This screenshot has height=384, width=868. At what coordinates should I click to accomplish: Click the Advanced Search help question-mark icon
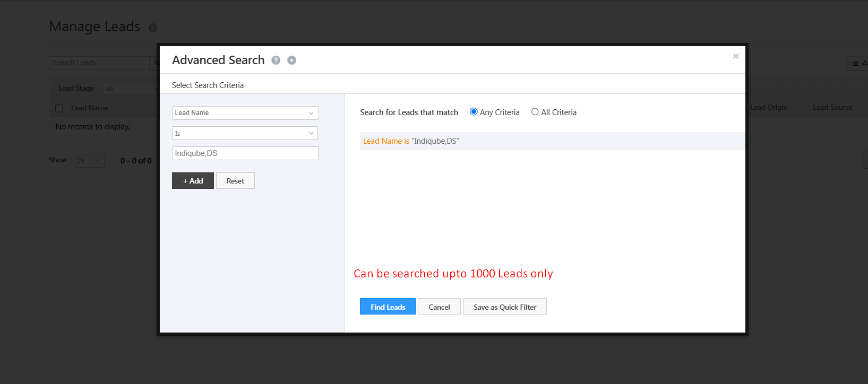point(276,60)
